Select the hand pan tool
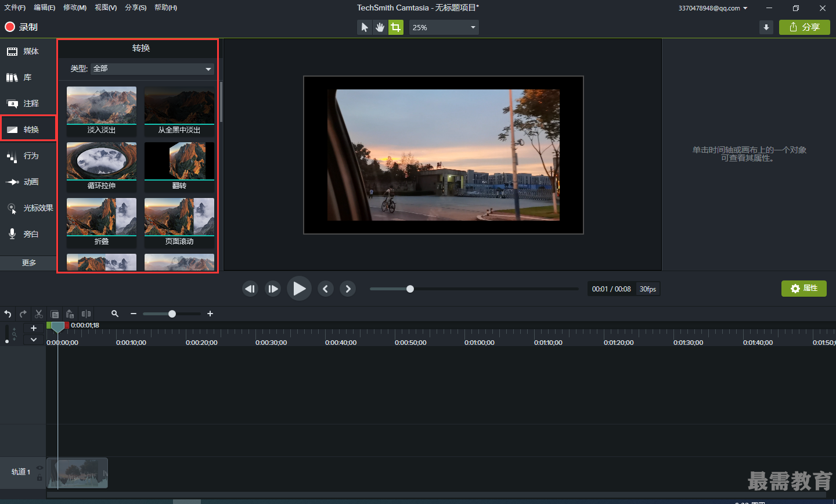This screenshot has width=836, height=504. [x=380, y=27]
